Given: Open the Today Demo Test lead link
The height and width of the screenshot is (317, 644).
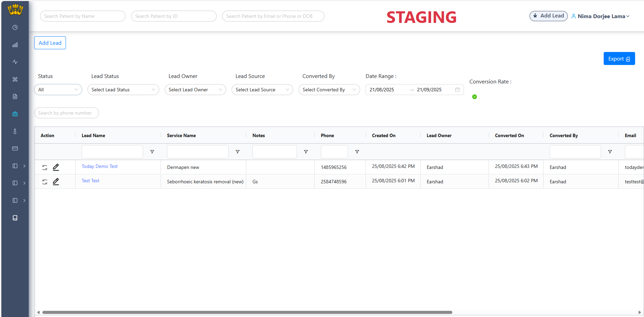Looking at the screenshot, I should pos(99,167).
